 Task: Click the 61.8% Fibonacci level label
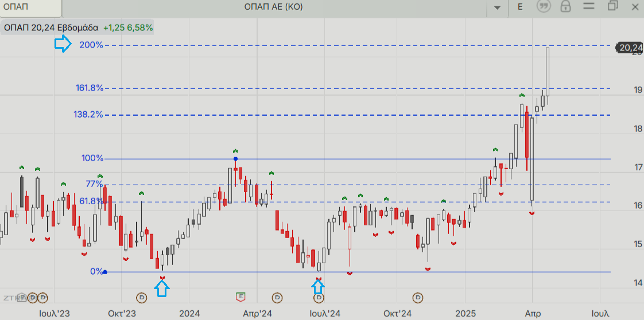[92, 201]
